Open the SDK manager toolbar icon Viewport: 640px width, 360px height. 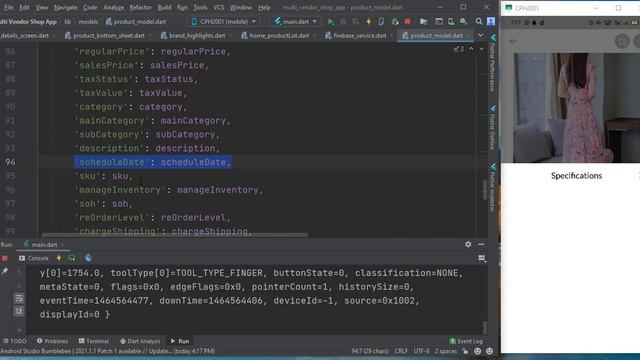pos(464,21)
